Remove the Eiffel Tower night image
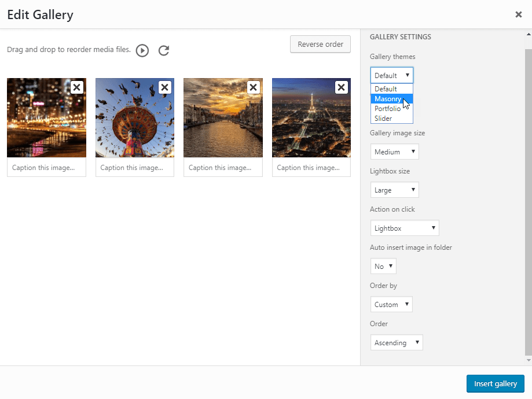Screen dimensions: 532x399 point(342,87)
